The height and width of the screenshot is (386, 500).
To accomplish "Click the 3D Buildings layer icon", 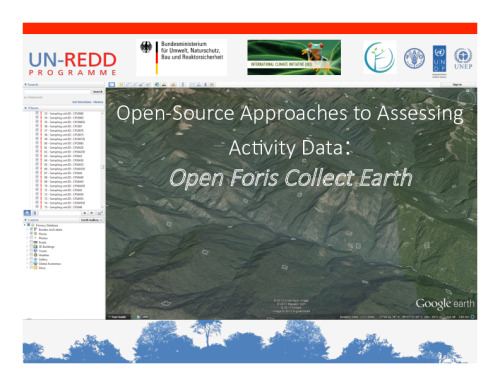I will click(35, 247).
